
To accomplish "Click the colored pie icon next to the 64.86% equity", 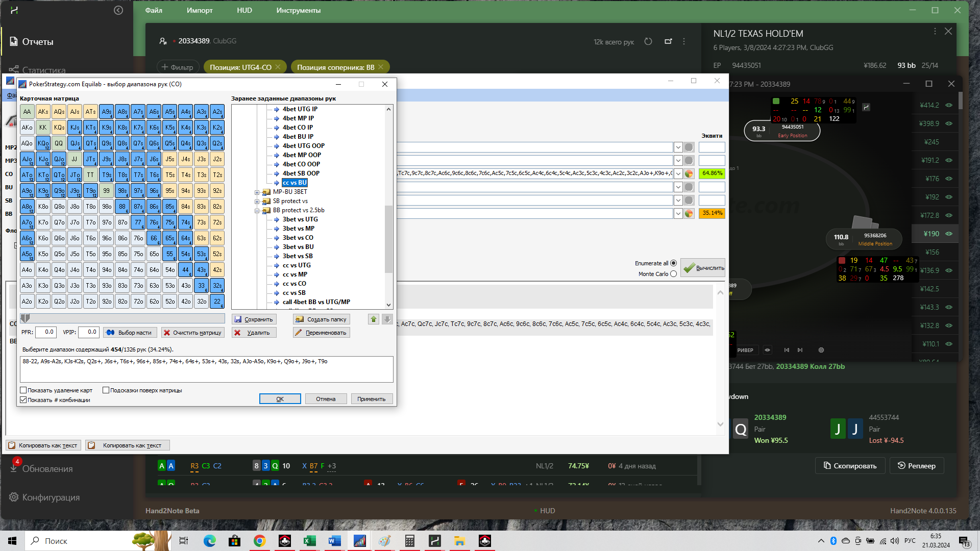I will click(689, 173).
